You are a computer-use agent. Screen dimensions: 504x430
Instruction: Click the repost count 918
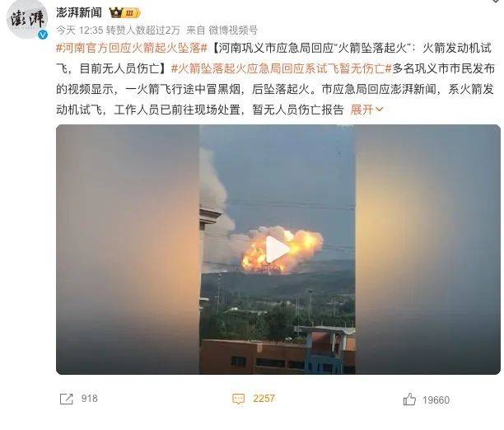point(90,399)
